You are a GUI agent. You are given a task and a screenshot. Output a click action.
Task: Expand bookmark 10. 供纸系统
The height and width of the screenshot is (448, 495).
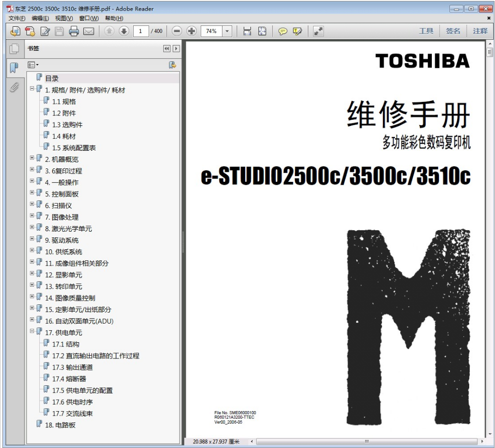(32, 250)
